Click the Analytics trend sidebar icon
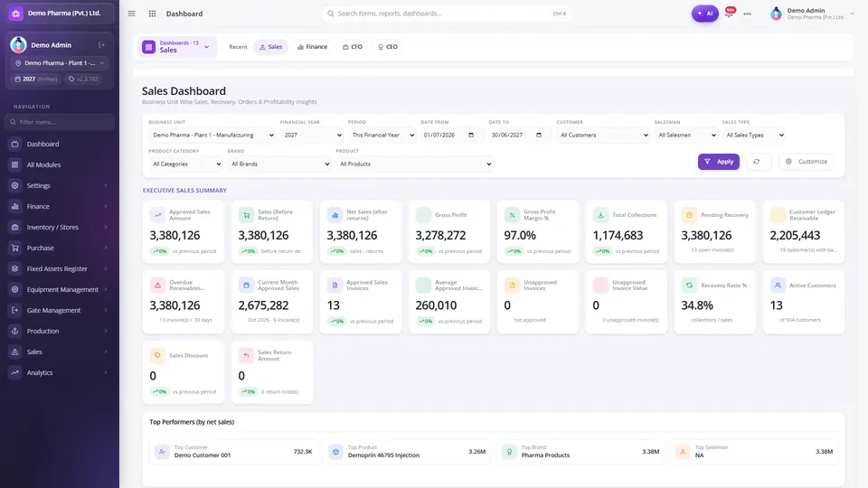The image size is (868, 488). (15, 372)
